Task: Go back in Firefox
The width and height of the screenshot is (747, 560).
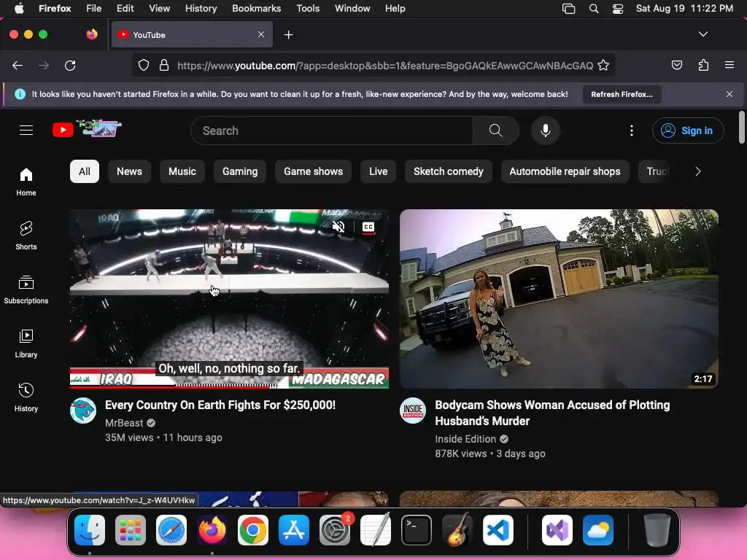Action: (x=18, y=65)
